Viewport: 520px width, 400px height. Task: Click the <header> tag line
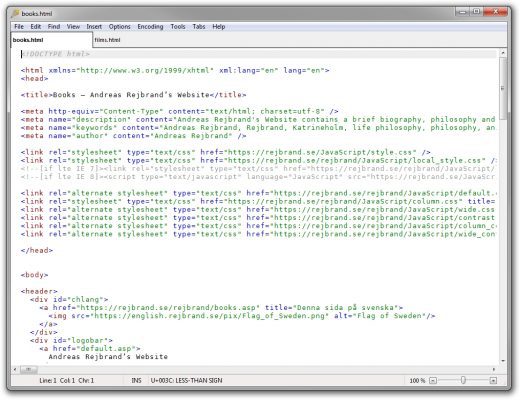tap(39, 291)
